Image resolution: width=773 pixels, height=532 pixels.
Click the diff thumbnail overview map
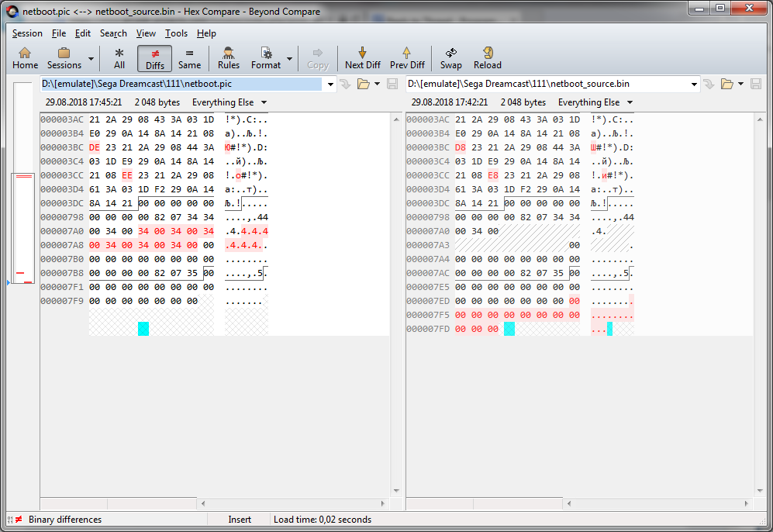[23, 184]
